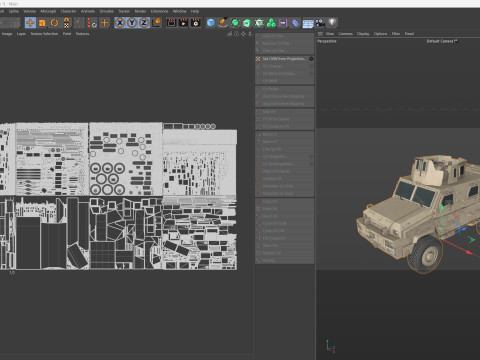
Task: Click the green Extrude generator icon
Action: 247,23
